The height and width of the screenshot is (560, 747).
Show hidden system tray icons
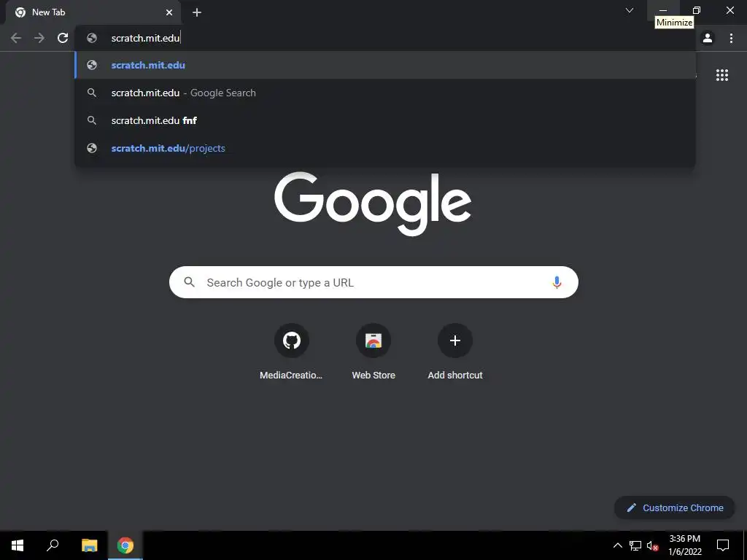click(617, 545)
